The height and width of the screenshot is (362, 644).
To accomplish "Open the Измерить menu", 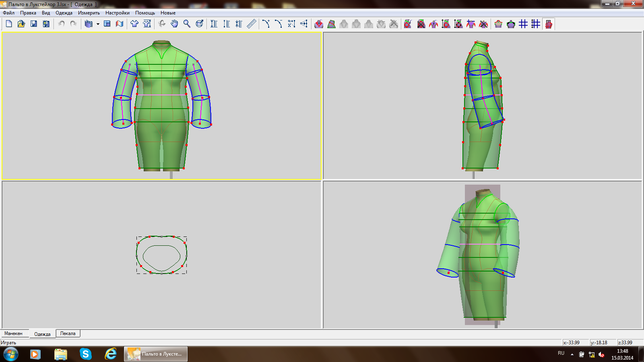I will click(89, 13).
